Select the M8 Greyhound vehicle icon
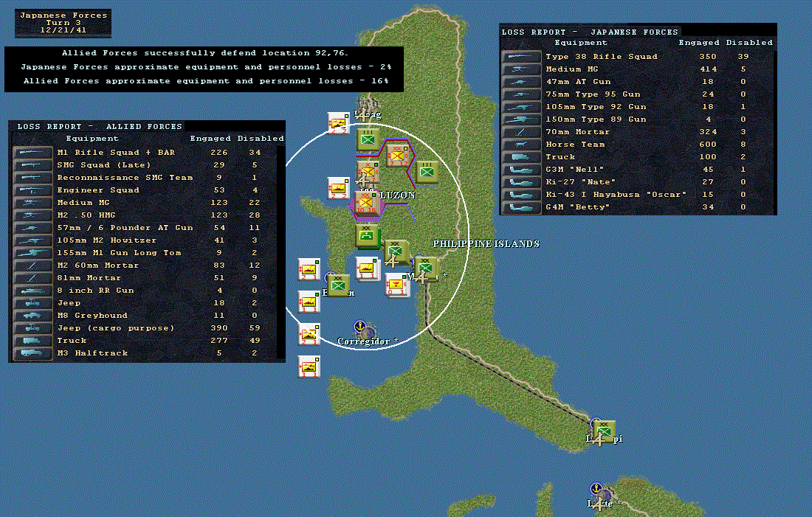 (x=32, y=316)
